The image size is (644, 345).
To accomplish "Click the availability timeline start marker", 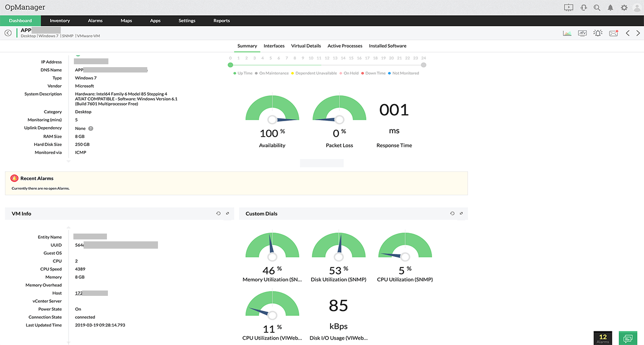I will (230, 65).
